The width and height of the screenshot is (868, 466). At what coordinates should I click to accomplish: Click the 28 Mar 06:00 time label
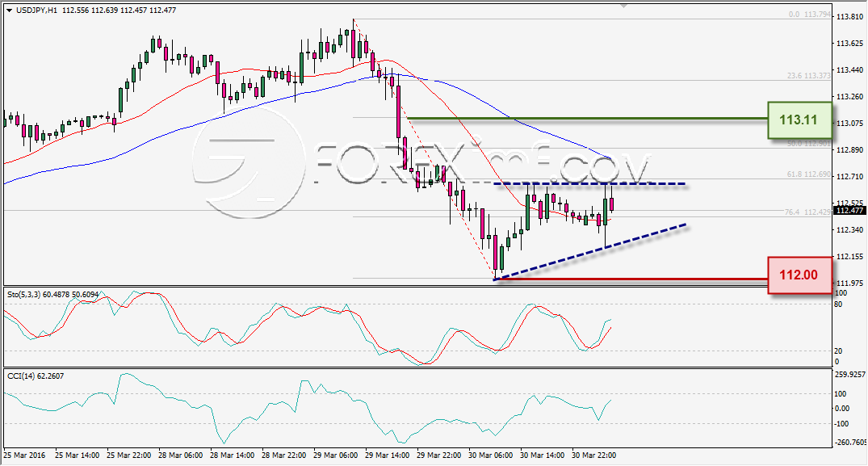click(x=181, y=455)
